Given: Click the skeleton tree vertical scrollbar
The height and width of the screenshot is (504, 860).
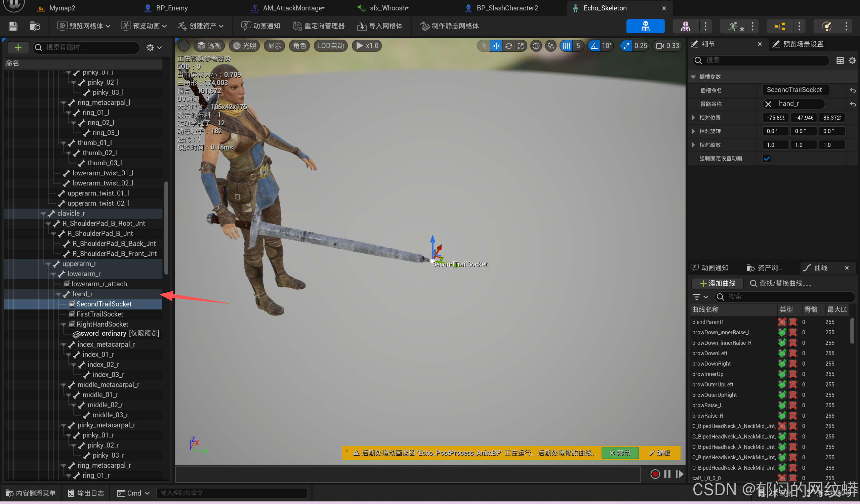Looking at the screenshot, I should [x=166, y=228].
